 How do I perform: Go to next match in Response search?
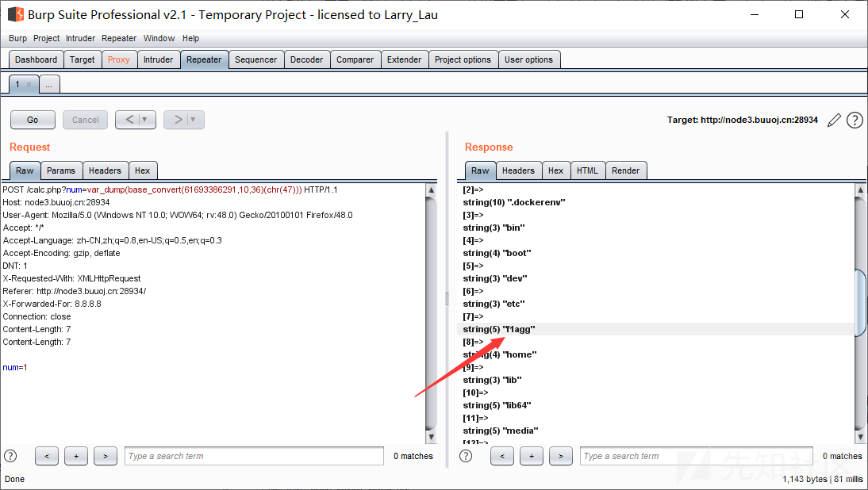click(561, 456)
